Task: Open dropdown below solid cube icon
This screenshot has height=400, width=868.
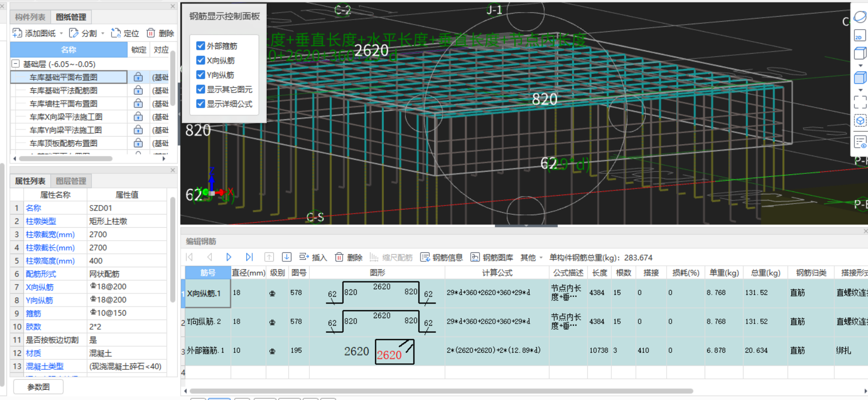Action: coord(860,90)
